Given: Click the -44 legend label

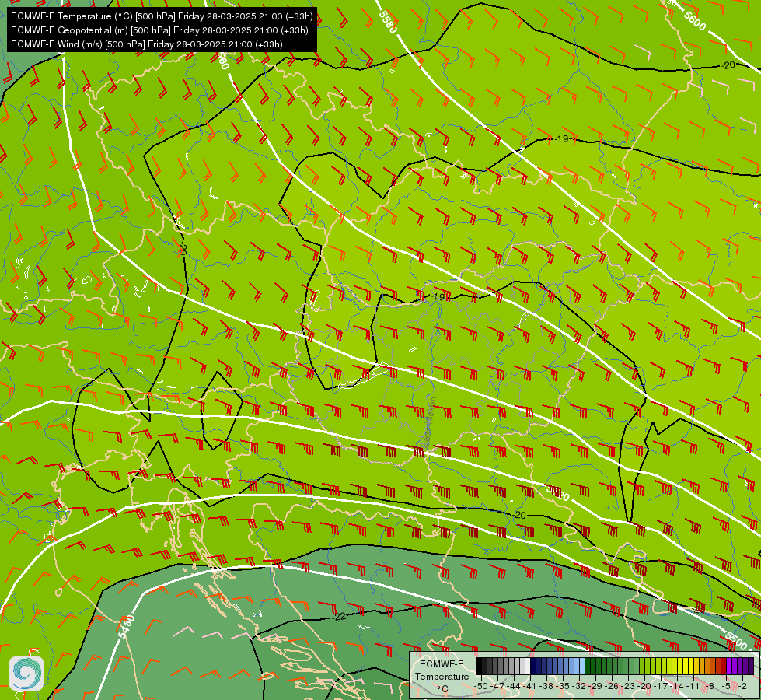Looking at the screenshot, I should 514,686.
